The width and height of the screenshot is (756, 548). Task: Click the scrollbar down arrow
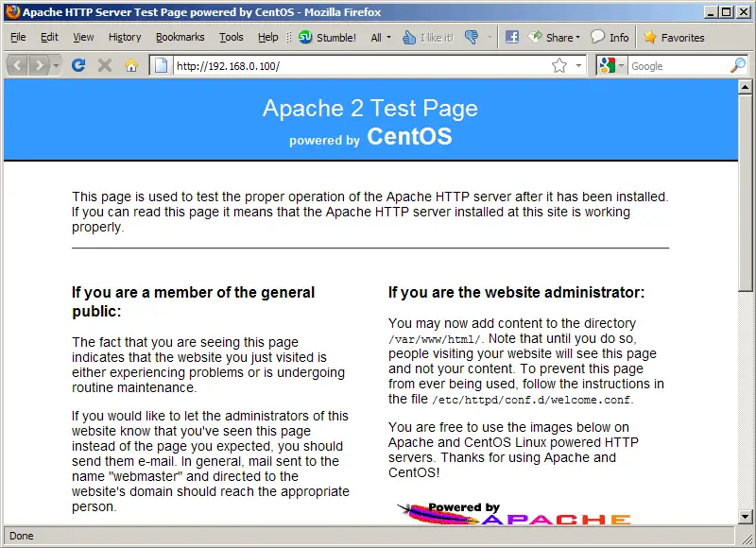(x=745, y=517)
